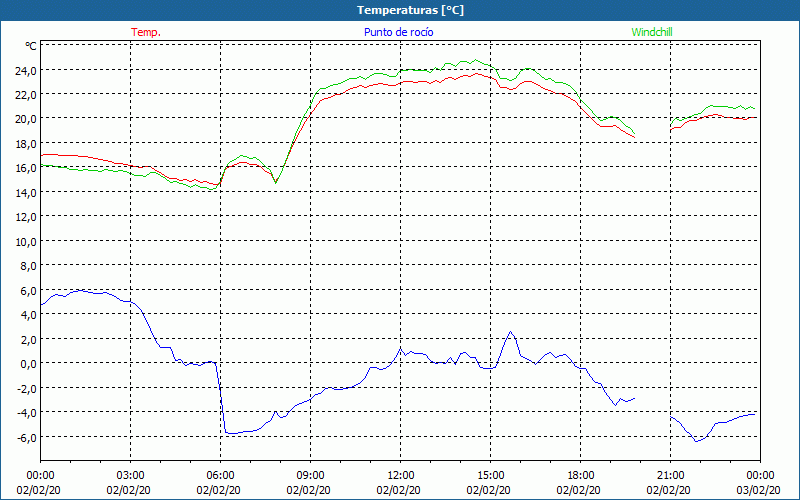Click the '12:00' time axis label
Viewport: 800px width, 500px height.
pyautogui.click(x=401, y=476)
